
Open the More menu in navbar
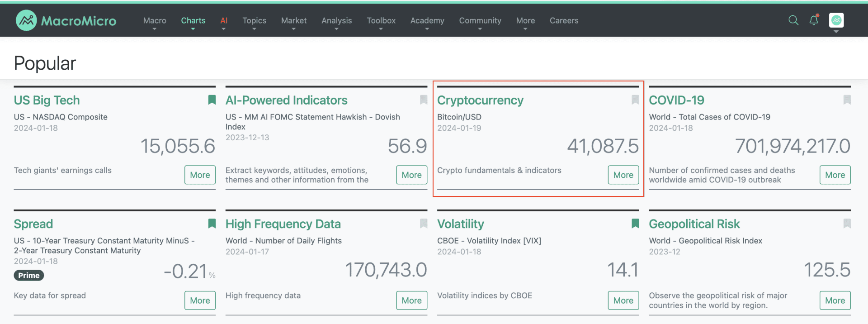point(525,20)
